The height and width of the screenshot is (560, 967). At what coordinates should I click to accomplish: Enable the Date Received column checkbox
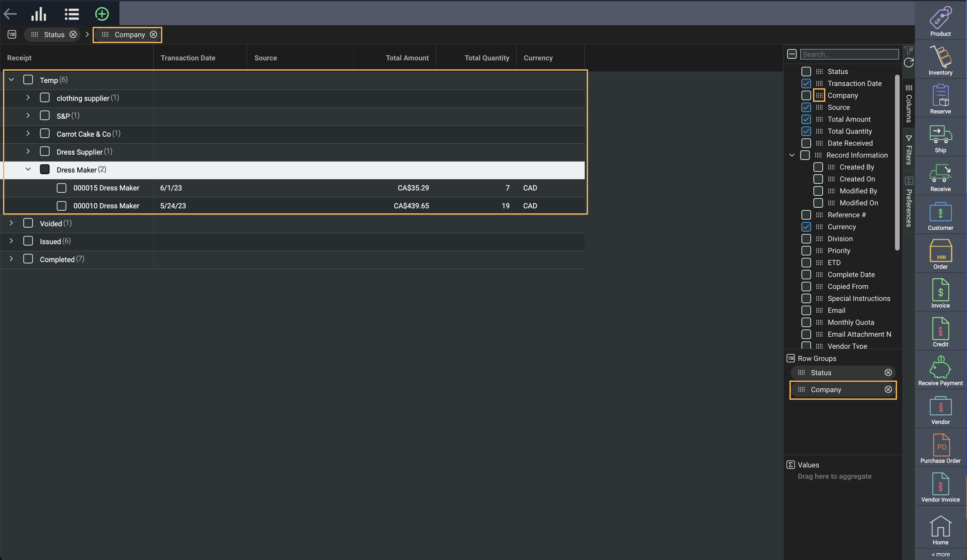pyautogui.click(x=806, y=143)
